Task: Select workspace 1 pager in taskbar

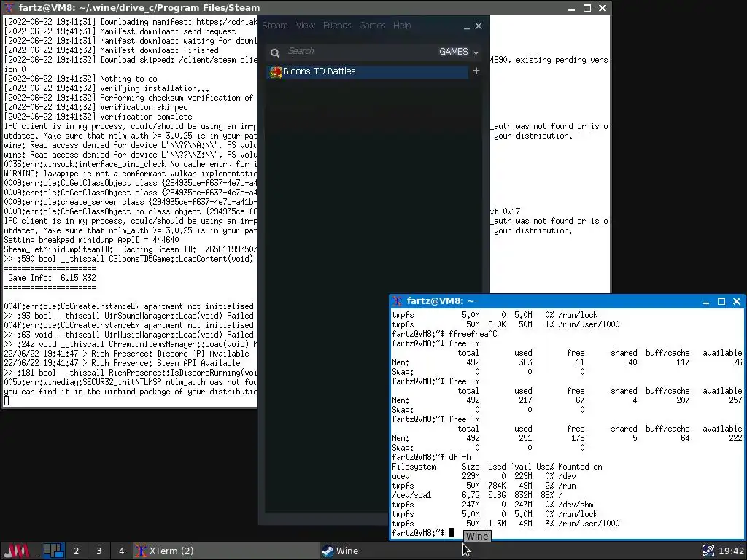Action: [54, 551]
